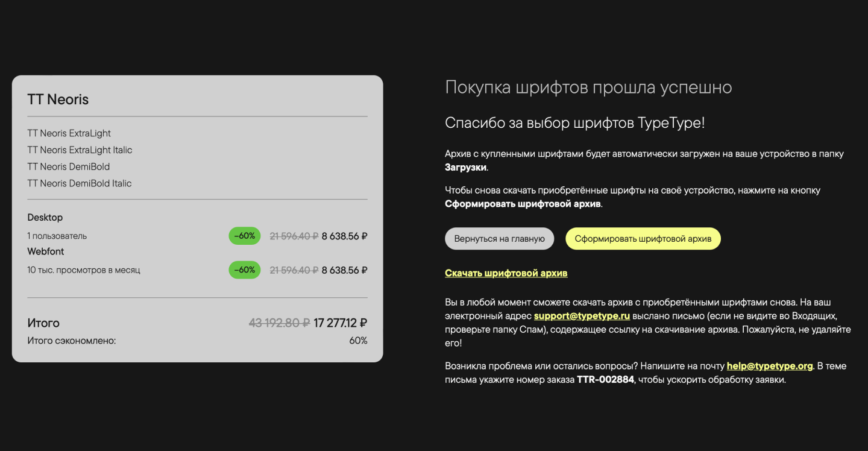Select TT Neoris DemiBold Italic row

[79, 183]
